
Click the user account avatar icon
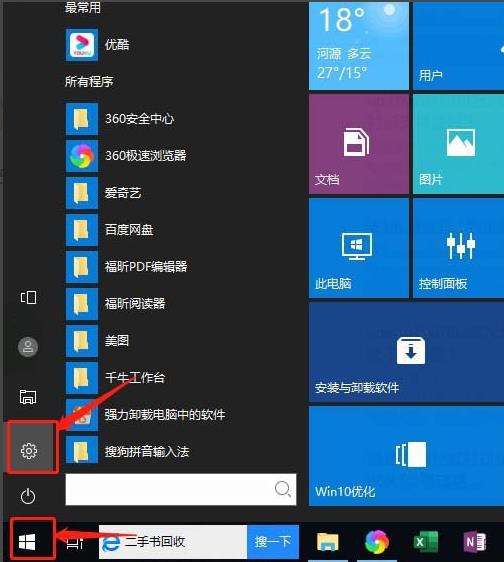(x=28, y=347)
